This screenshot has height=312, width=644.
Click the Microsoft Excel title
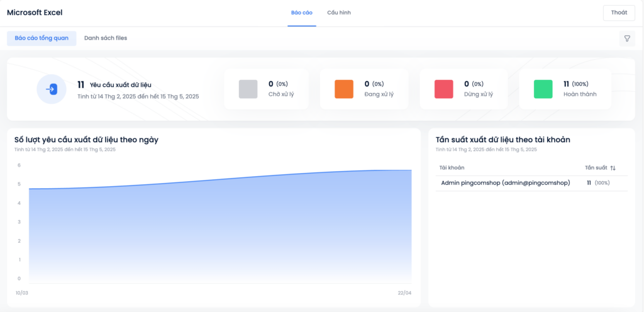tap(35, 13)
